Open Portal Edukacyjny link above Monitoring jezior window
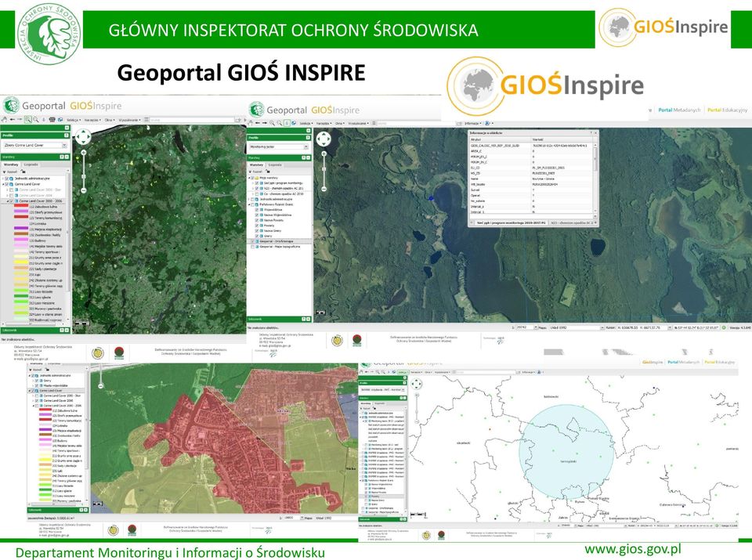The width and height of the screenshot is (752, 560). click(727, 110)
